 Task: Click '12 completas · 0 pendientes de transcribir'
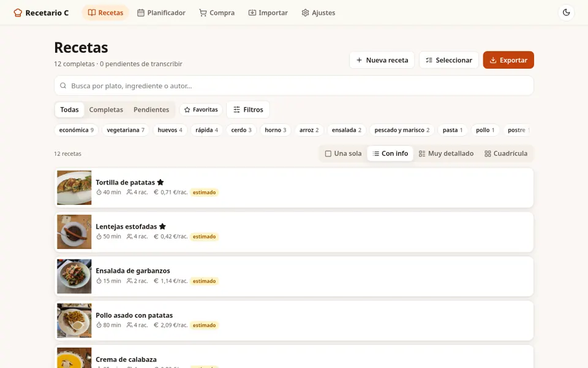(x=118, y=64)
